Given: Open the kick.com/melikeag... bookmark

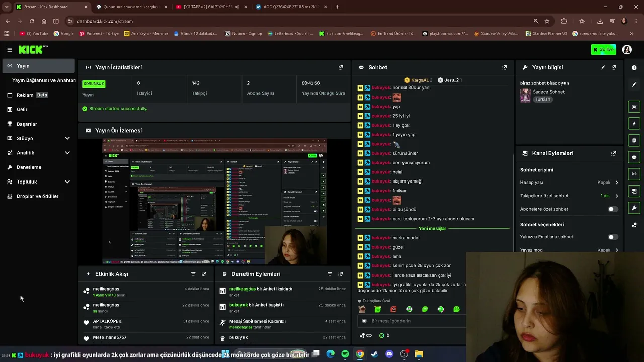Looking at the screenshot, I should point(341,34).
